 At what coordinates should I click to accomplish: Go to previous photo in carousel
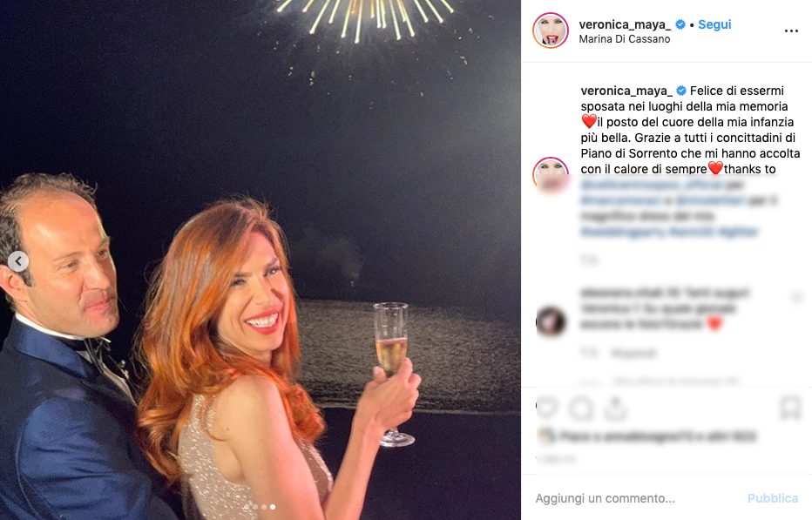pos(18,261)
